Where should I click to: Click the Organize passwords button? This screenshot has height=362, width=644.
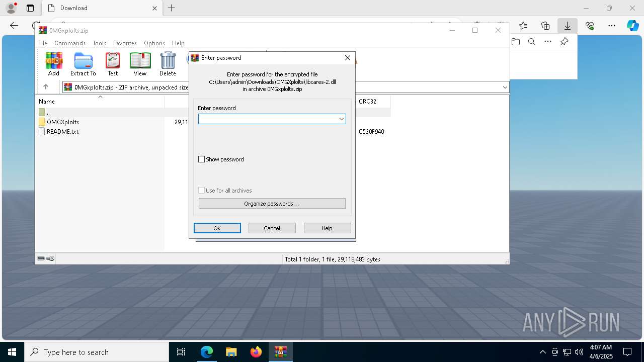(x=272, y=204)
